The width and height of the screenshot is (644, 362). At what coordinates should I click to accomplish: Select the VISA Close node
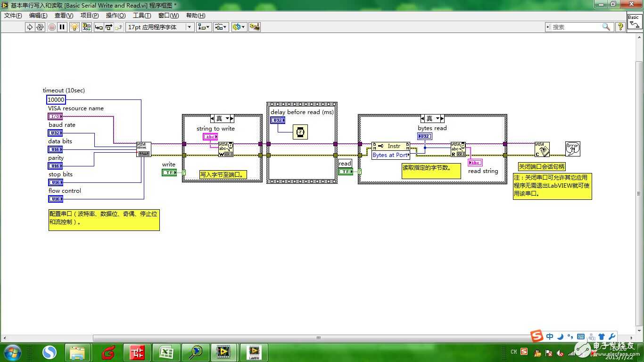542,149
